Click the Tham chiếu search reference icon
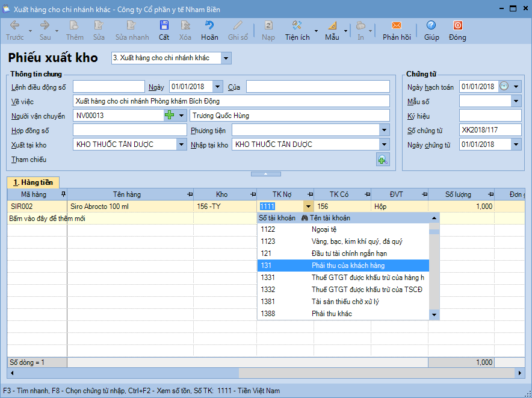Image resolution: width=532 pixels, height=398 pixels. point(383,160)
